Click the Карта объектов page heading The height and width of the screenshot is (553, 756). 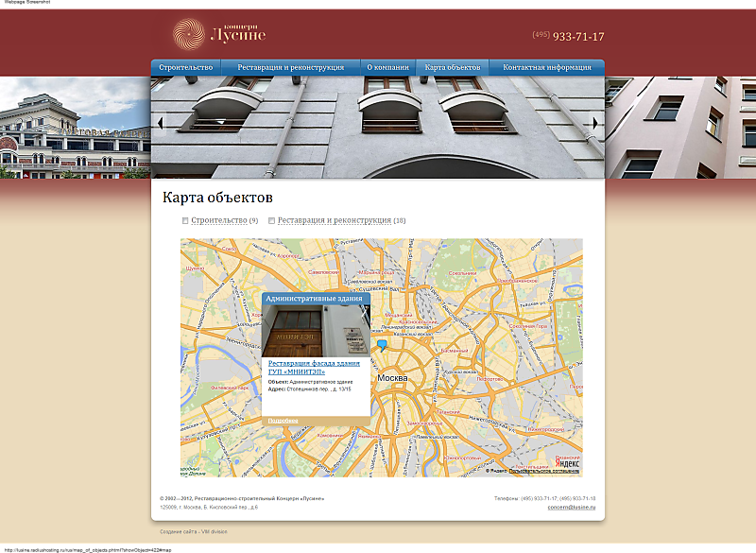(217, 198)
